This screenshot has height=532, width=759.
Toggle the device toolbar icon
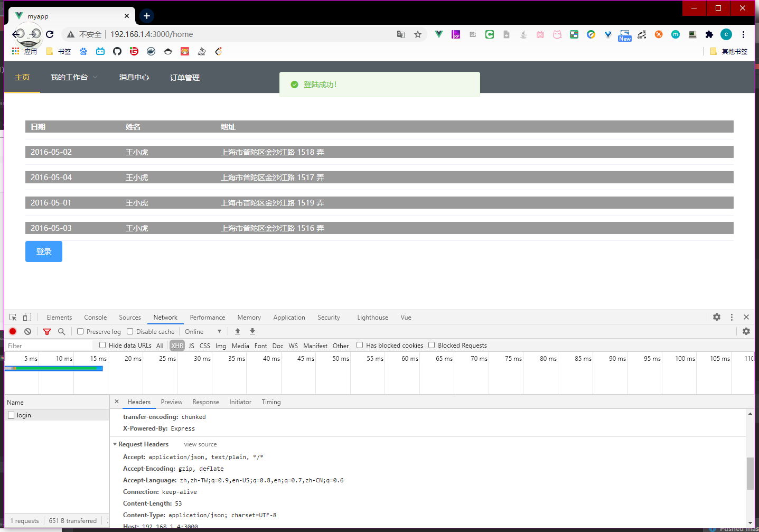point(27,318)
